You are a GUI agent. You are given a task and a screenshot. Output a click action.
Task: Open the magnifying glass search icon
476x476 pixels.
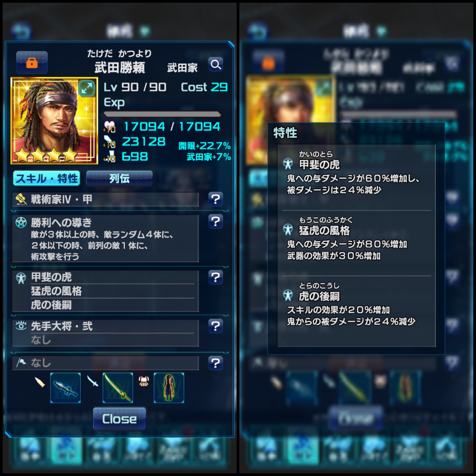[216, 64]
